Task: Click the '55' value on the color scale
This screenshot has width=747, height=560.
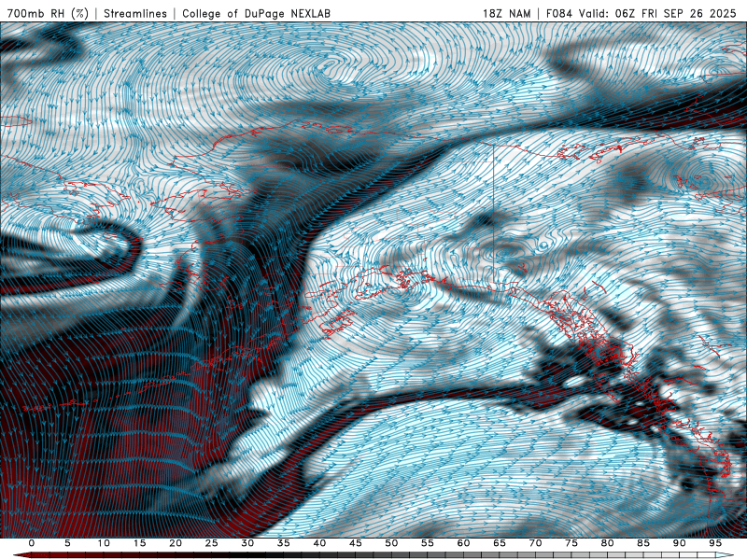Action: point(428,543)
